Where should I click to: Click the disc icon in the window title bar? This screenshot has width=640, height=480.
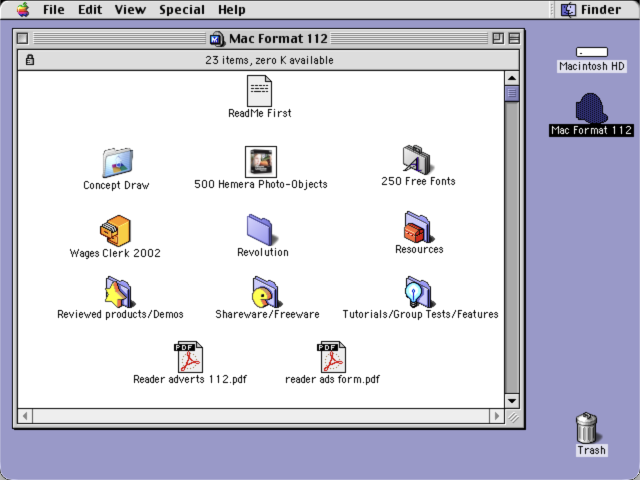pos(217,39)
